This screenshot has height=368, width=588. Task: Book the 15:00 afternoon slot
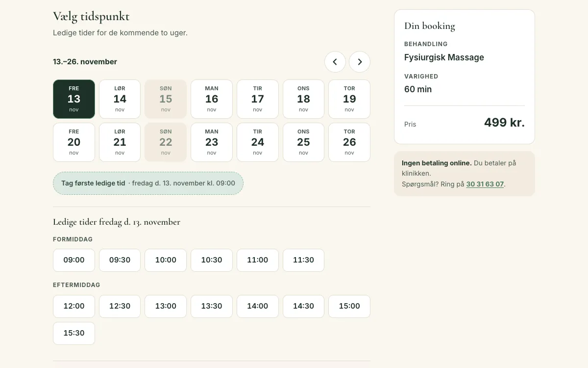(349, 306)
